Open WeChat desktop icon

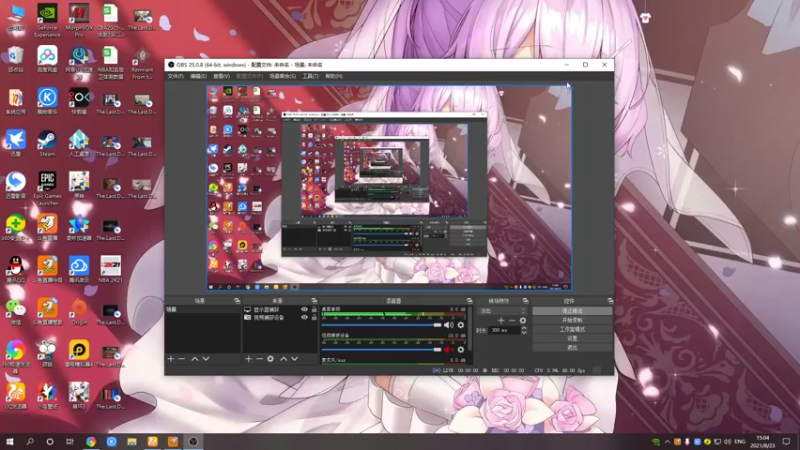(15, 311)
